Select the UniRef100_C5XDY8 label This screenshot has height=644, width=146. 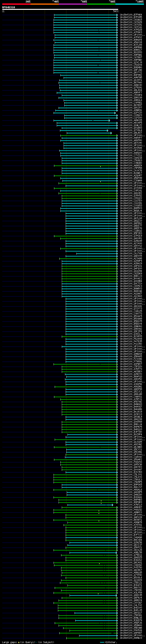pos(131,65)
